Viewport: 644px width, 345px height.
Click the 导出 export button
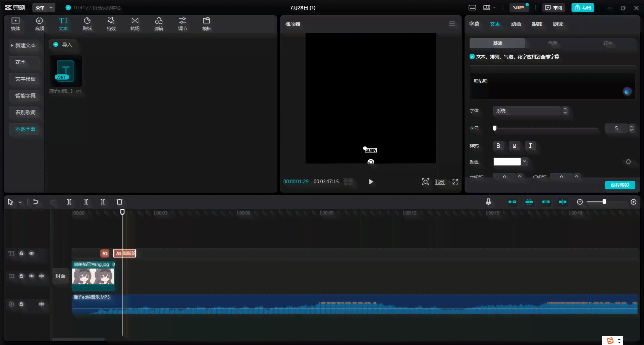(583, 7)
